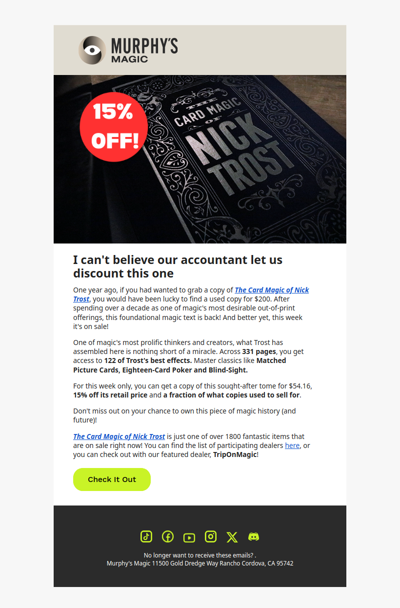Open the Instagram icon in footer
This screenshot has width=400, height=608.
tap(210, 537)
